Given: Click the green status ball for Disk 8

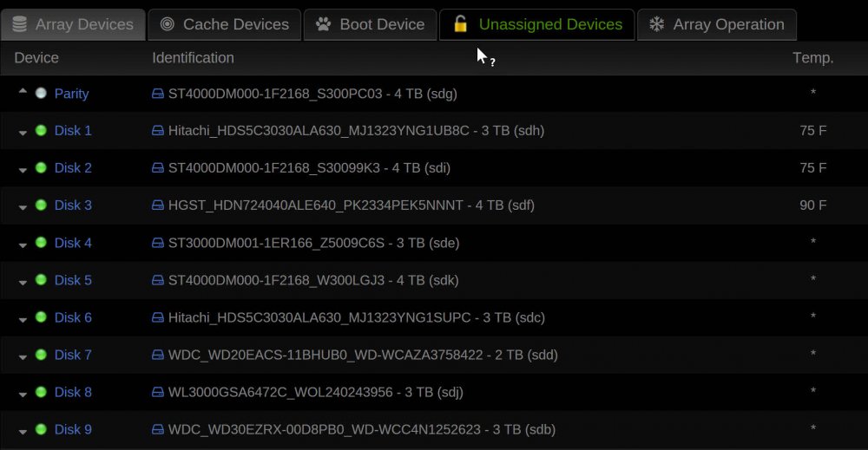Looking at the screenshot, I should (x=41, y=391).
